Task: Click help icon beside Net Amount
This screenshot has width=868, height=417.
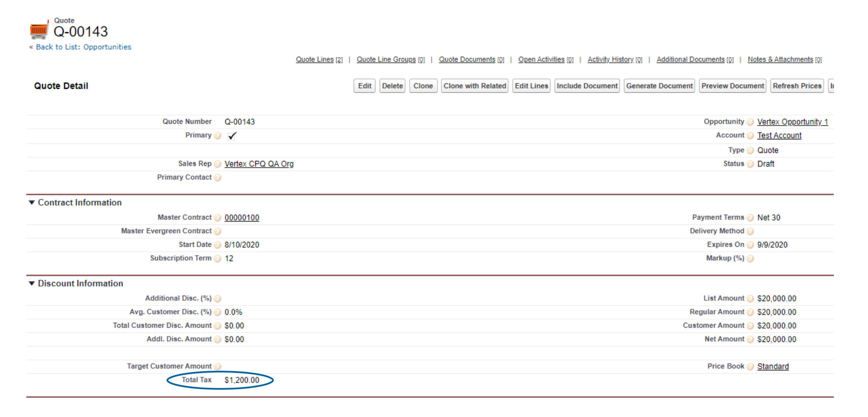Action: (x=750, y=339)
